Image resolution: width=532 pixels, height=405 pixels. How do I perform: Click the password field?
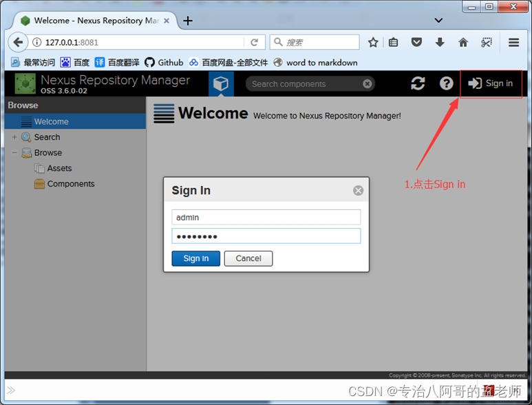tap(266, 236)
